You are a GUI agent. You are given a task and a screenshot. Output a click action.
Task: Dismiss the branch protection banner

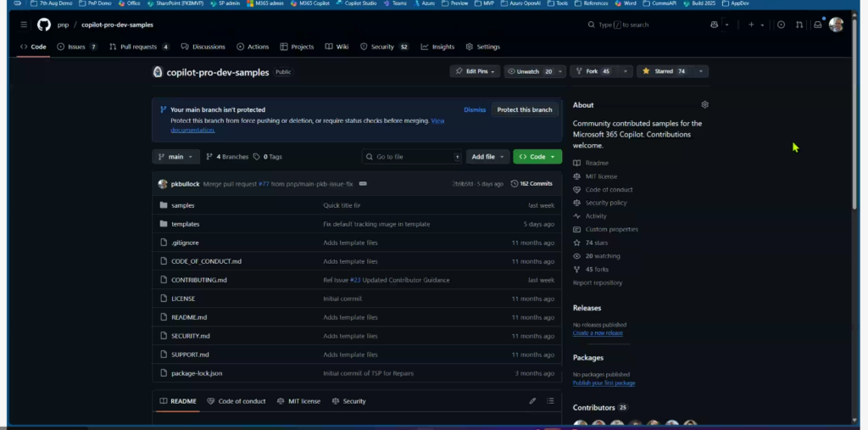tap(475, 109)
